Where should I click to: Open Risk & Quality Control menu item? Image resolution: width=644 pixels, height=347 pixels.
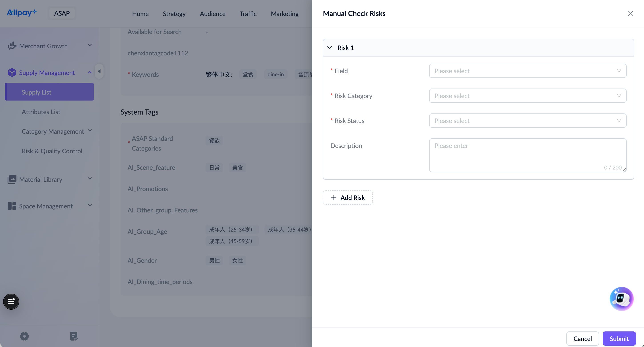click(x=52, y=151)
